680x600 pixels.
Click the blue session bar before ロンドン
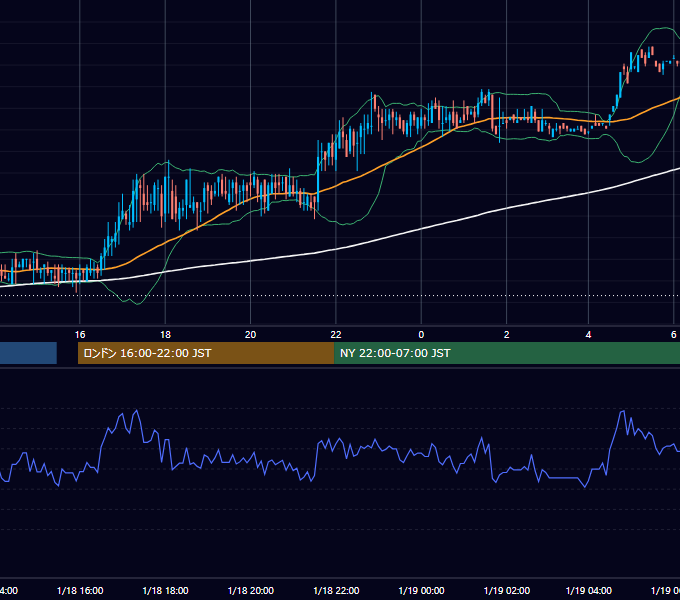coord(28,353)
